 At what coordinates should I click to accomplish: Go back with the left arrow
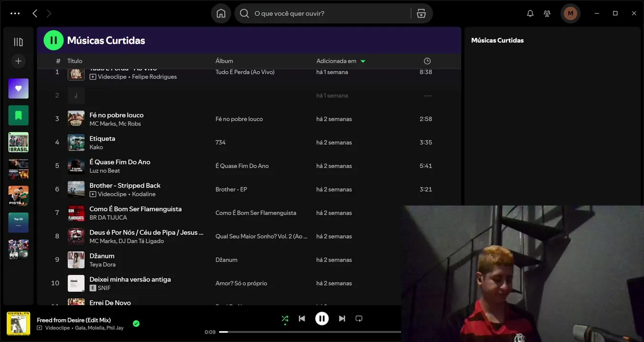point(35,13)
